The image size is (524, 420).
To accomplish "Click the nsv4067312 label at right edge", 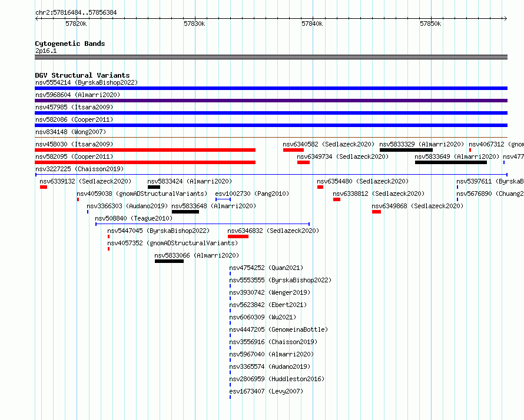I will click(496, 144).
